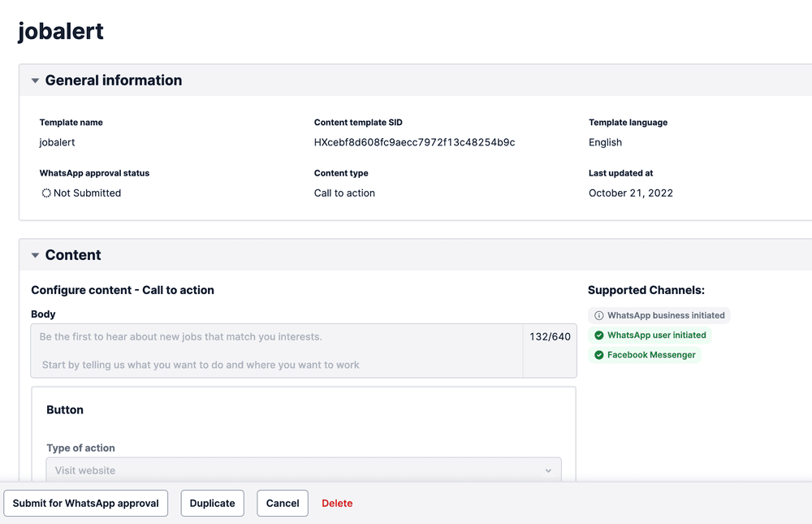Toggle the Facebook Messenger channel

click(x=645, y=354)
